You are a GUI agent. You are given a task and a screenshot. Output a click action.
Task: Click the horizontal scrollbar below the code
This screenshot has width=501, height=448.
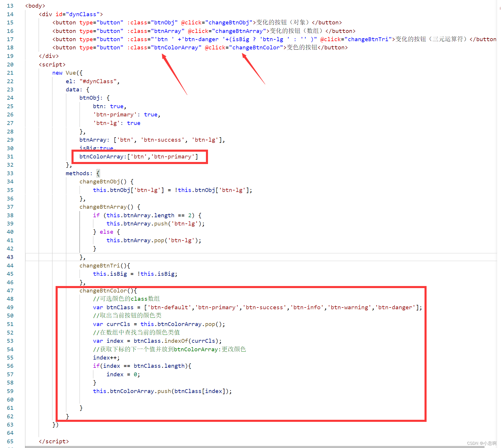coord(255,447)
